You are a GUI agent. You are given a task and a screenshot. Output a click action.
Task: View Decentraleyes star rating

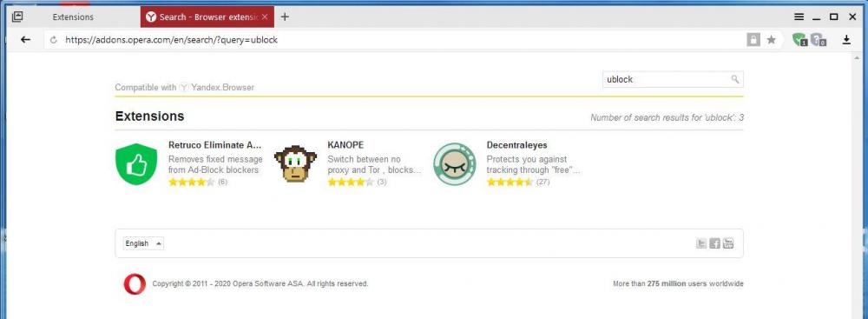tap(510, 182)
